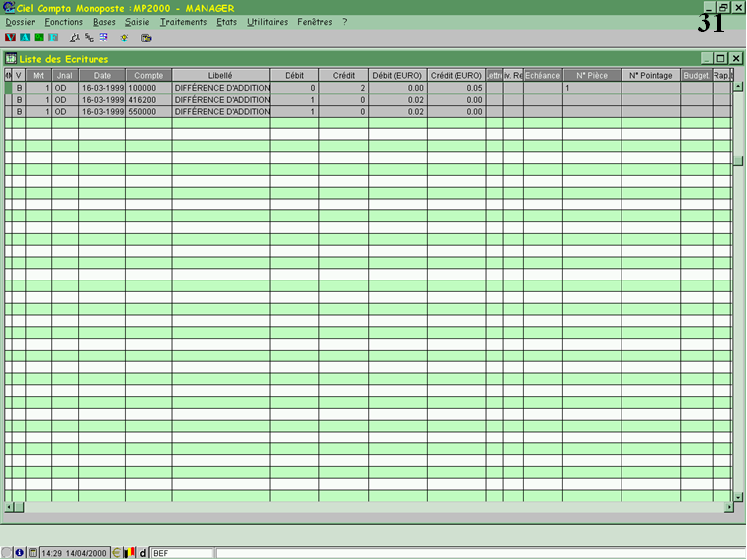Image resolution: width=747 pixels, height=560 pixels.
Task: Click the N° Pièce column header
Action: 592,75
